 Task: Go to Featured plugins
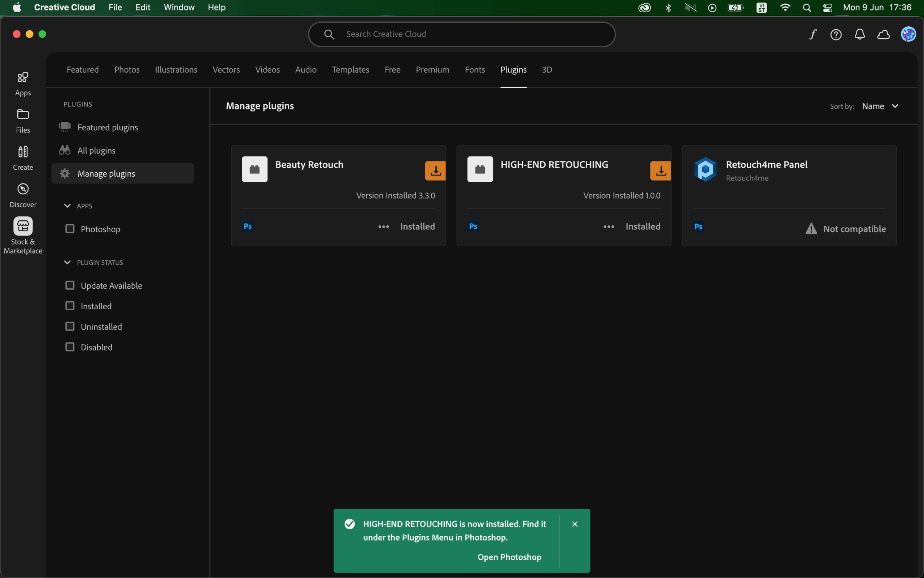(122, 127)
